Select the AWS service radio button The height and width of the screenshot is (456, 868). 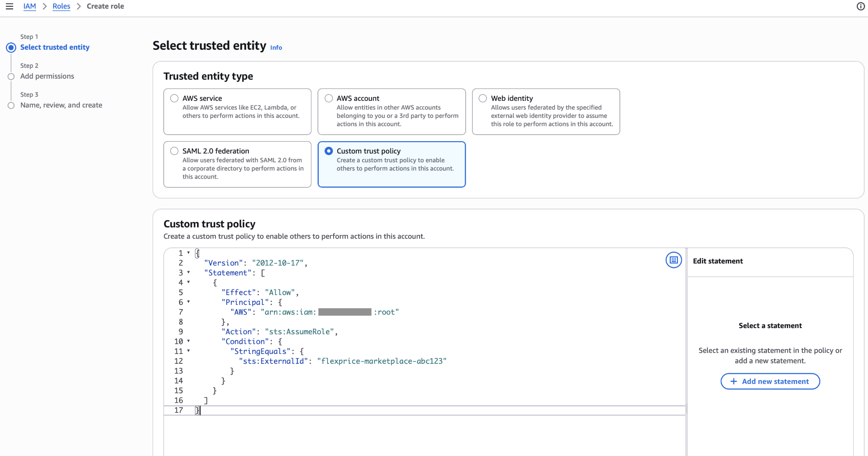pos(174,98)
